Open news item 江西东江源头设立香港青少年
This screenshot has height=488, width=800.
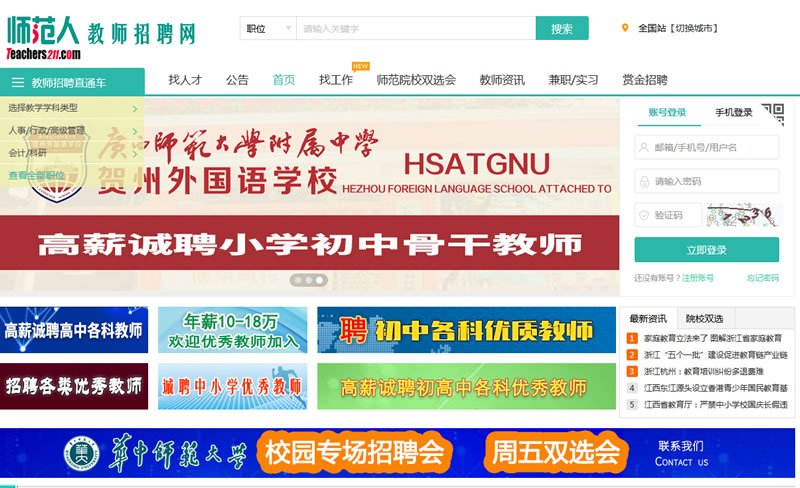click(x=715, y=388)
